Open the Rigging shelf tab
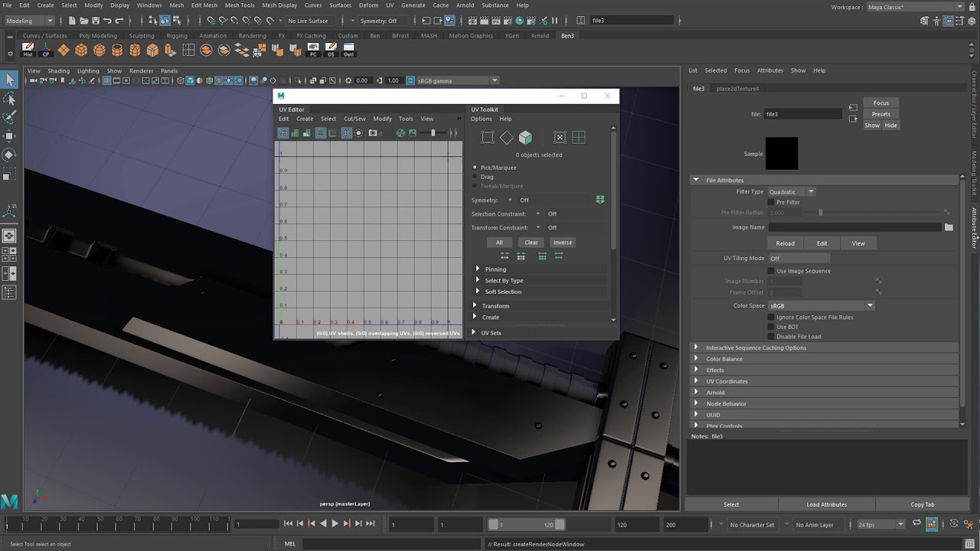The height and width of the screenshot is (551, 980). [x=177, y=35]
